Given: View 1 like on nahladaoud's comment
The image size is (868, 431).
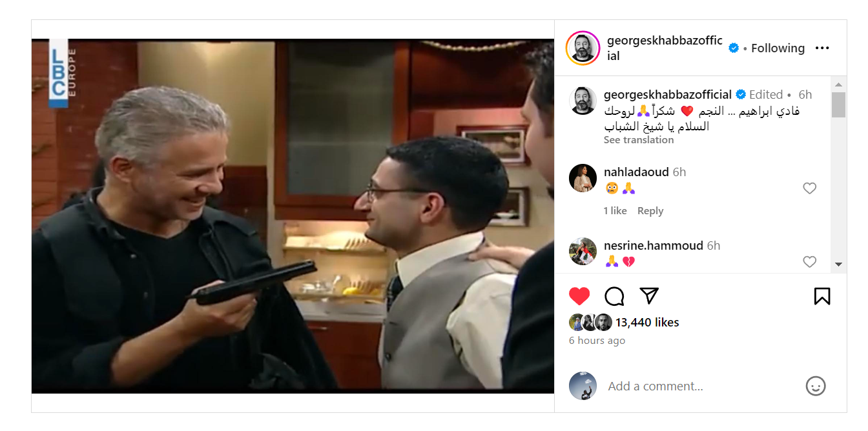Looking at the screenshot, I should 615,211.
